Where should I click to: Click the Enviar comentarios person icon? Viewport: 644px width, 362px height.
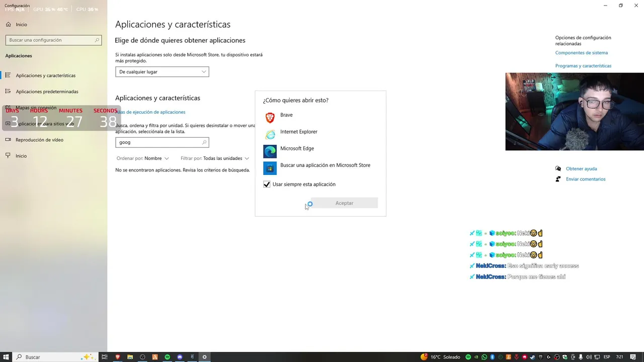[x=558, y=179]
